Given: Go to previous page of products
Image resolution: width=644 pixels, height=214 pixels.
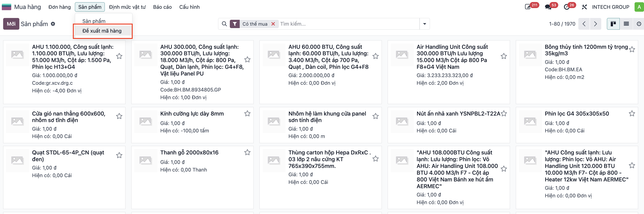Looking at the screenshot, I should pos(584,24).
